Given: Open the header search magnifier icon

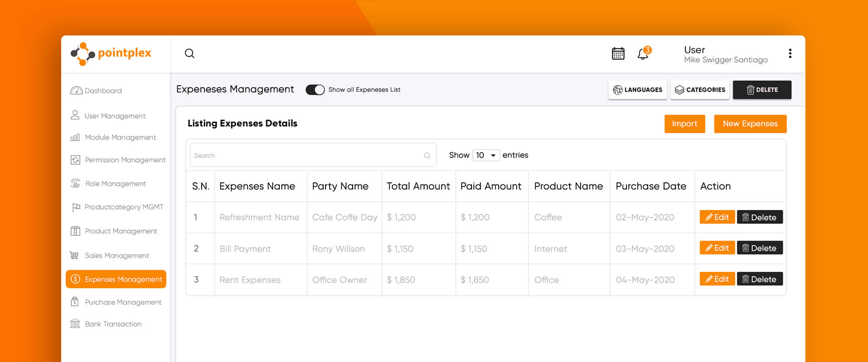Looking at the screenshot, I should coord(189,53).
